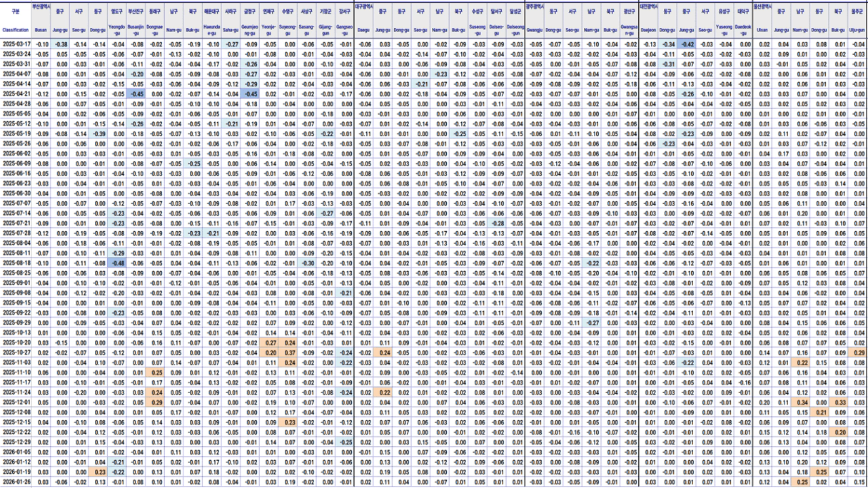Screen dimensions: 868x488
Task: Click the 2025-06-30 date row label
Action: [x=16, y=193]
